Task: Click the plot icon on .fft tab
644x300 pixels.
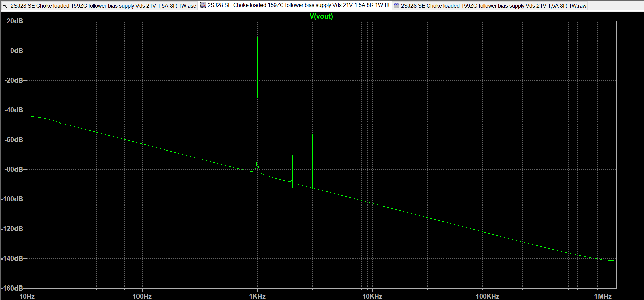Action: tap(203, 5)
